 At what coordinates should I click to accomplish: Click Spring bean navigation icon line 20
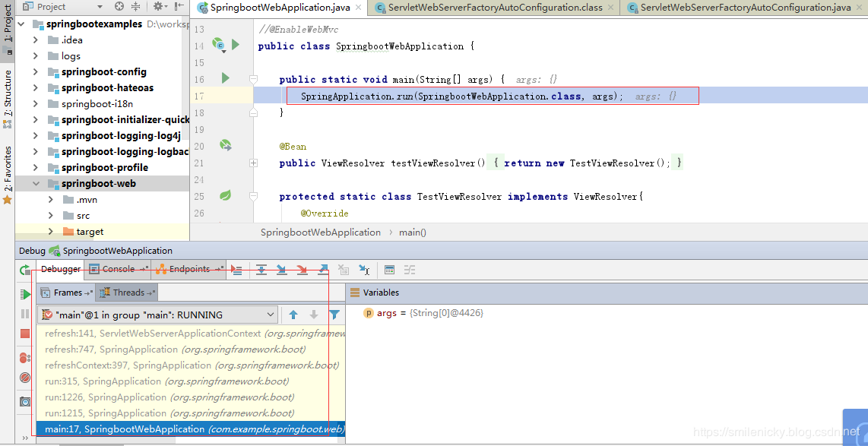[x=225, y=145]
